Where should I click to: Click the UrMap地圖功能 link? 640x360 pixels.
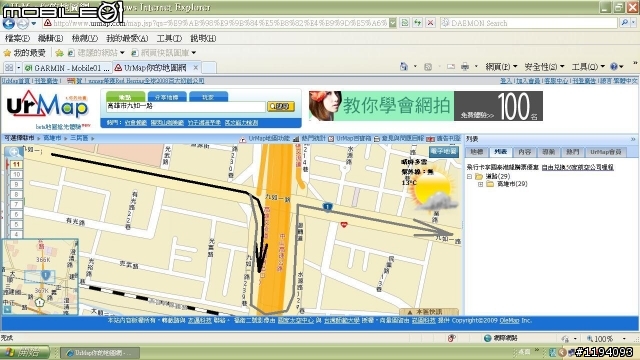tap(269, 138)
